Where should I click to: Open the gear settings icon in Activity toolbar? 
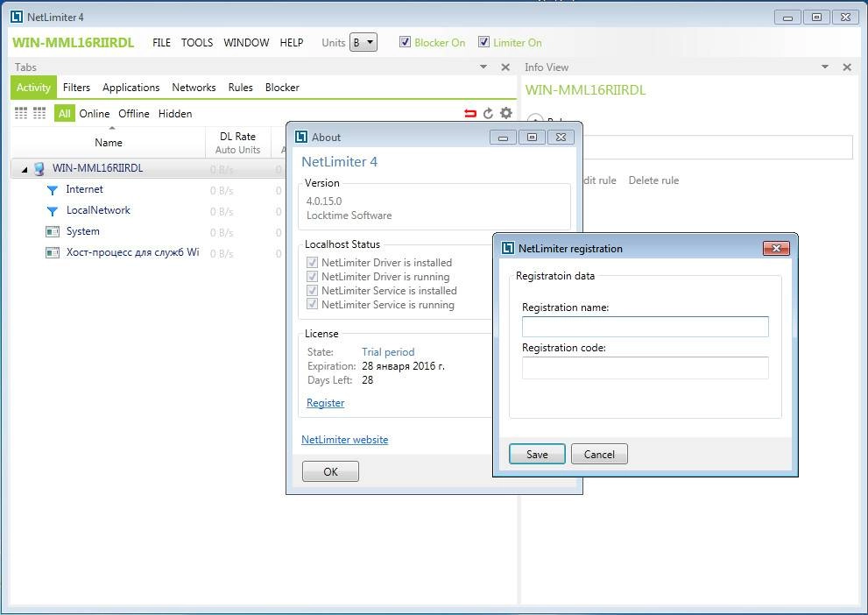tap(506, 113)
